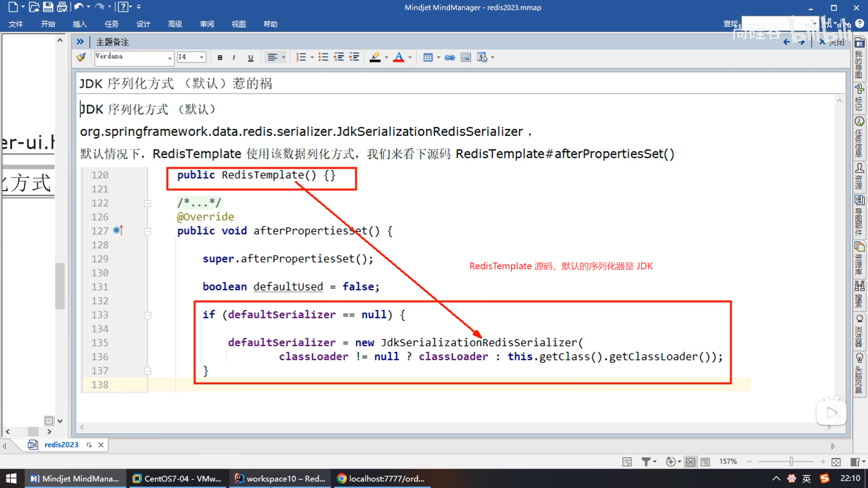This screenshot has width=868, height=488.
Task: Toggle bold formatting
Action: pyautogui.click(x=220, y=57)
